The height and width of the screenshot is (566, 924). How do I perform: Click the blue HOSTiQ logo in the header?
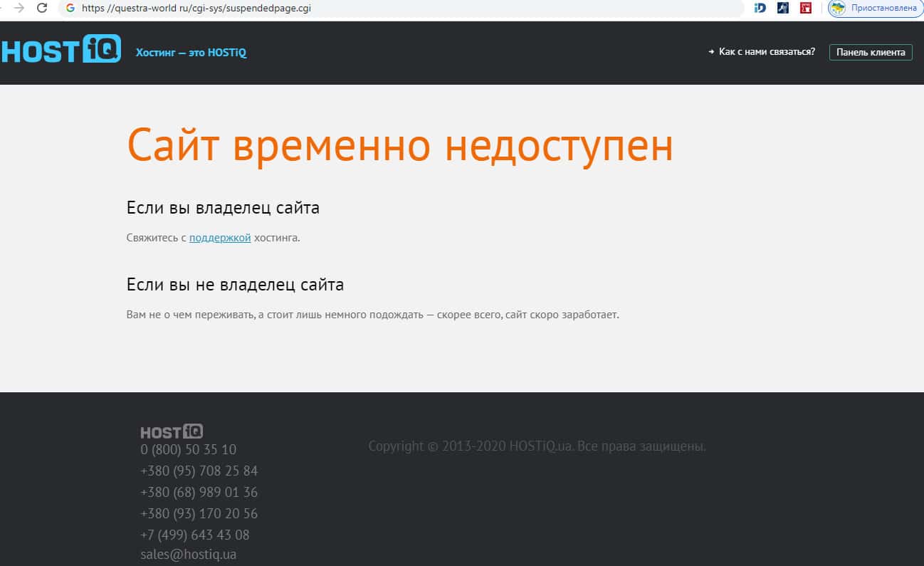[x=61, y=49]
